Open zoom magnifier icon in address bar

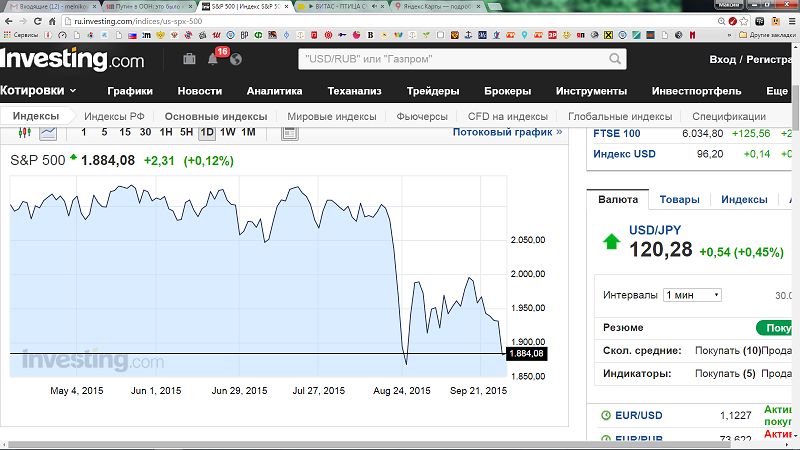[721, 21]
